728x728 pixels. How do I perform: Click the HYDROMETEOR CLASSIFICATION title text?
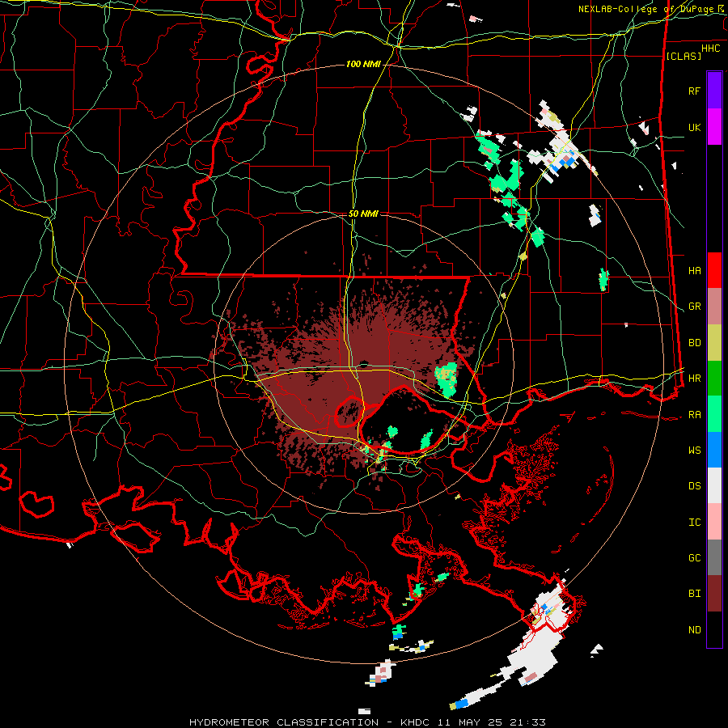[284, 722]
